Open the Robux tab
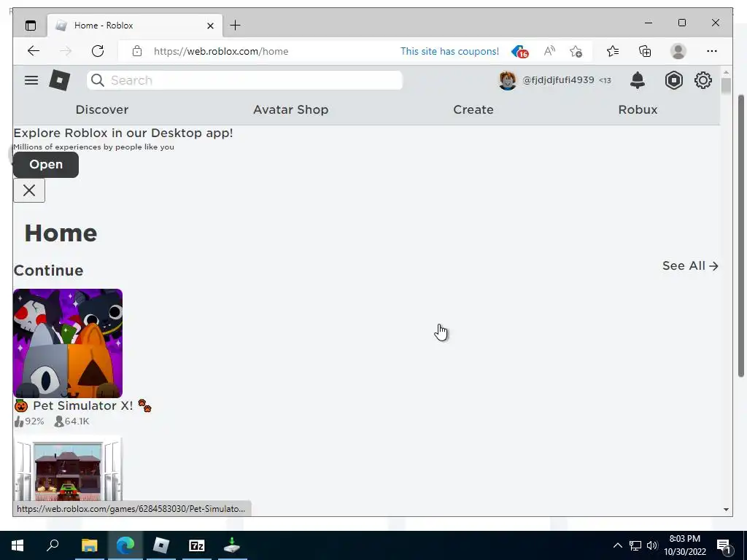This screenshot has width=747, height=560. (x=638, y=109)
